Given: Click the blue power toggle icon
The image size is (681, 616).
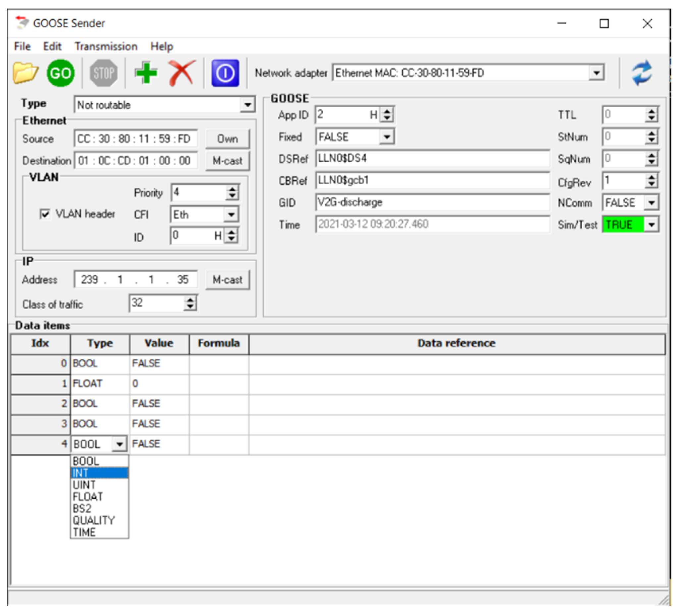Looking at the screenshot, I should point(225,73).
